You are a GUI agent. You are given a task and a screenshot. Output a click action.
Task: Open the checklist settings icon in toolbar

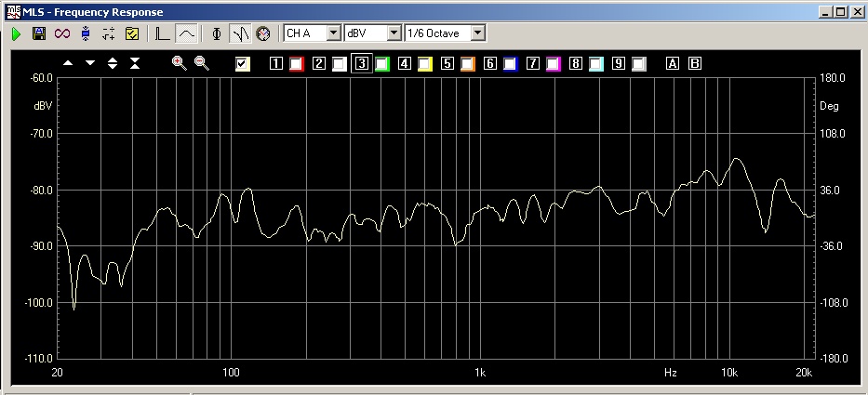[131, 33]
